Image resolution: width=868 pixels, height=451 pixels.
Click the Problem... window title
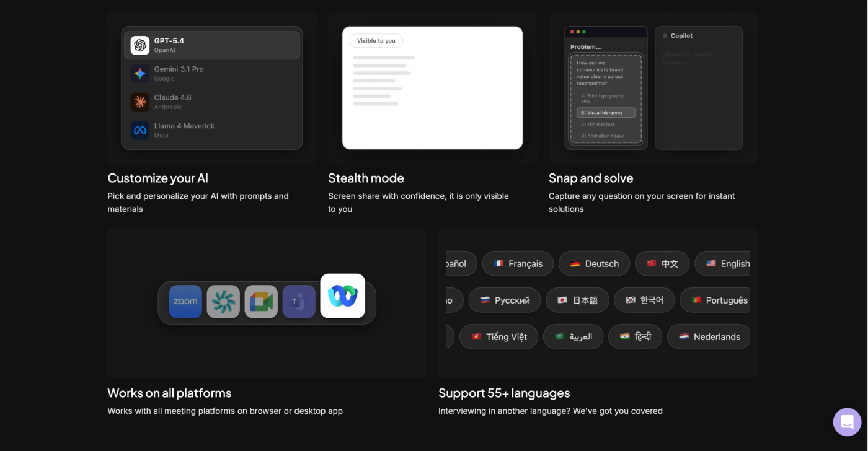(x=586, y=46)
